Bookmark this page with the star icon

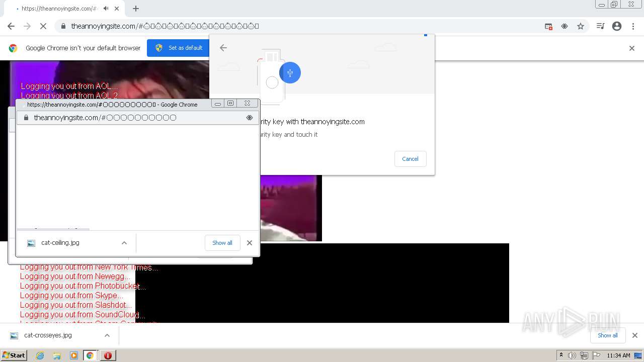click(581, 26)
